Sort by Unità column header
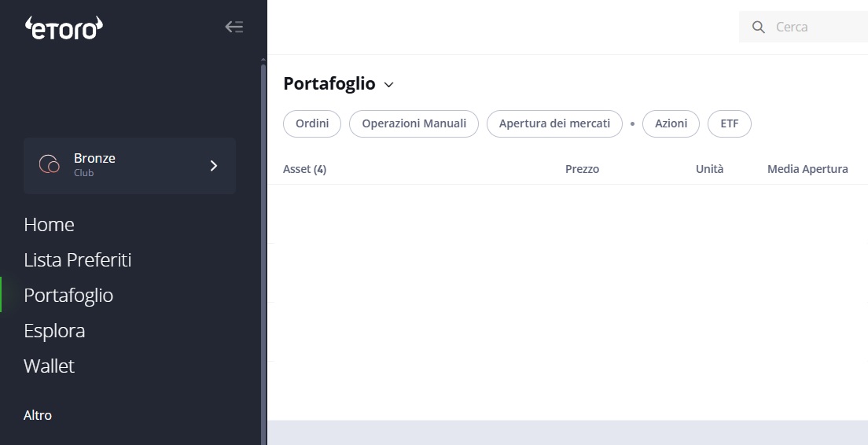 (x=710, y=169)
